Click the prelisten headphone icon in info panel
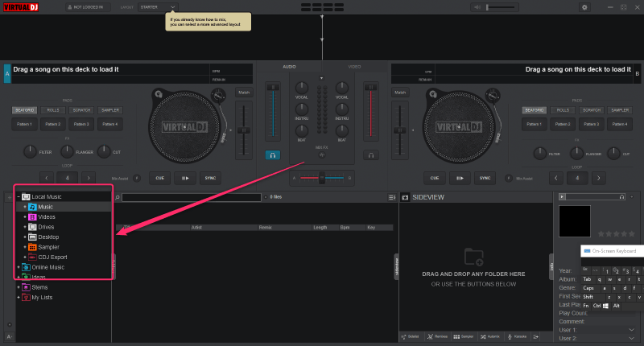Screen dimensions: 644x346 [x=621, y=197]
